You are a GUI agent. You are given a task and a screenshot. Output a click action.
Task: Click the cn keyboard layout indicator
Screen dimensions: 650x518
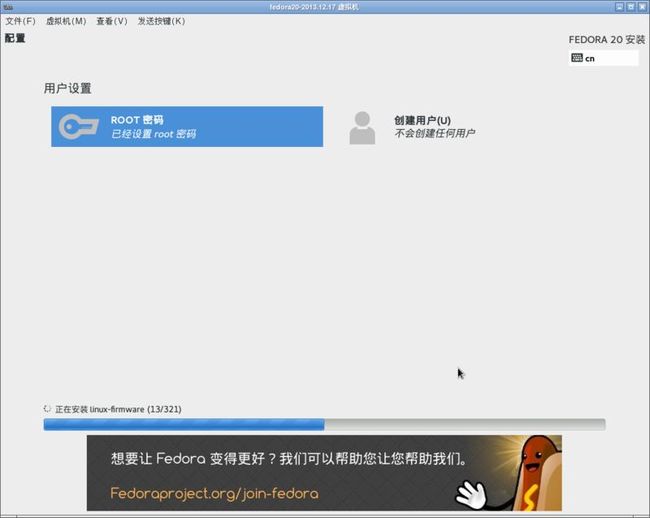click(604, 58)
